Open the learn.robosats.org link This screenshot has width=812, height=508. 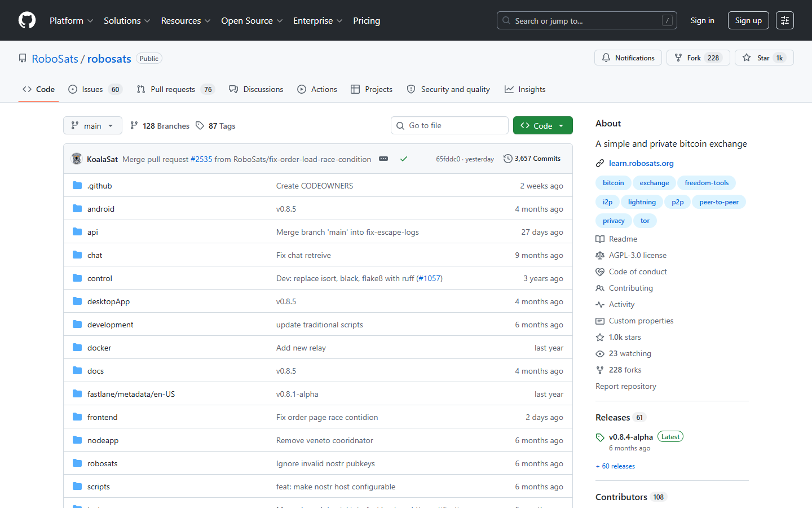point(641,163)
